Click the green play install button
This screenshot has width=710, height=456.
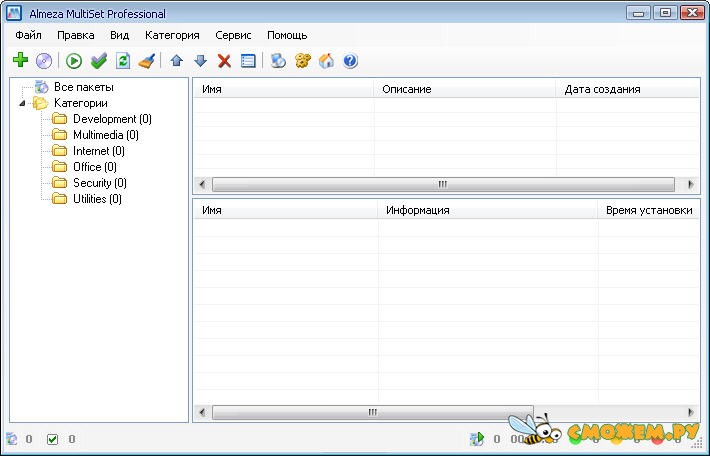(x=74, y=61)
